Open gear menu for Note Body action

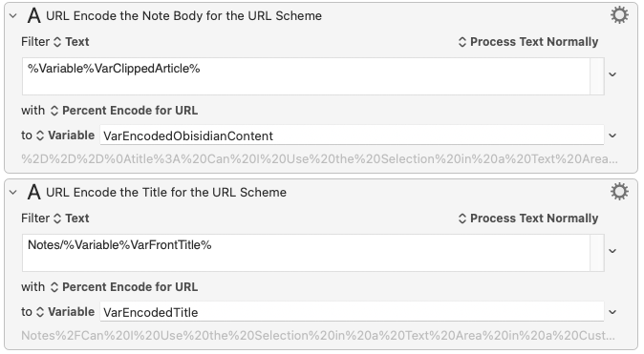click(x=619, y=15)
